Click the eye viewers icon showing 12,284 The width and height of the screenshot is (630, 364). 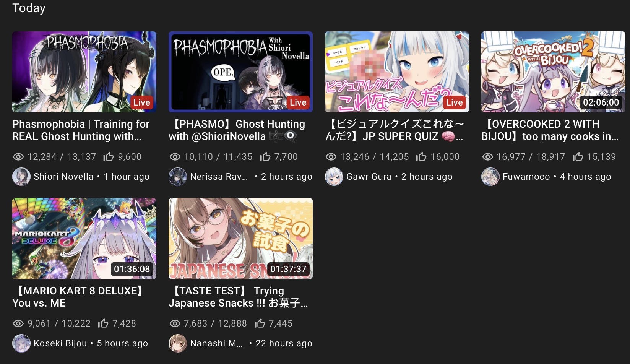click(x=18, y=157)
